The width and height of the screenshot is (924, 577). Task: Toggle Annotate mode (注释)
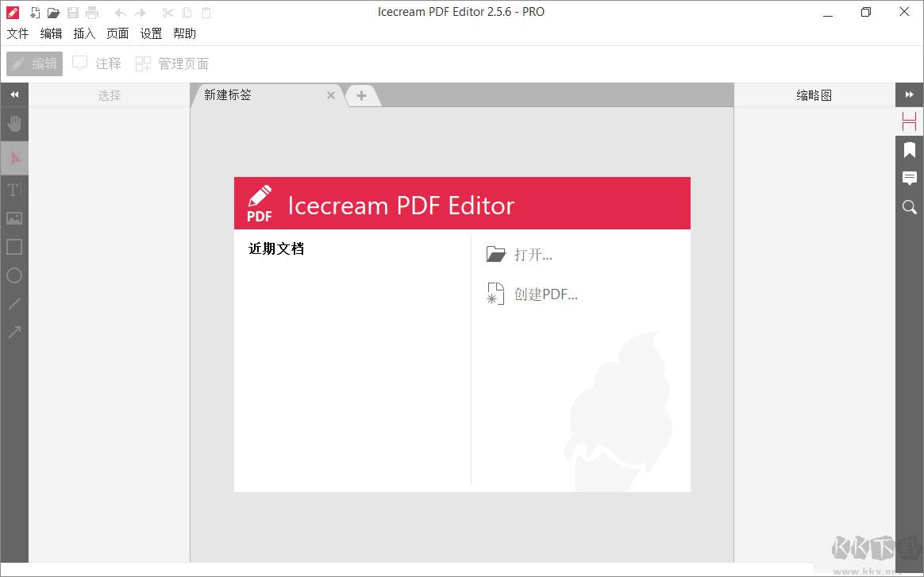(x=97, y=63)
